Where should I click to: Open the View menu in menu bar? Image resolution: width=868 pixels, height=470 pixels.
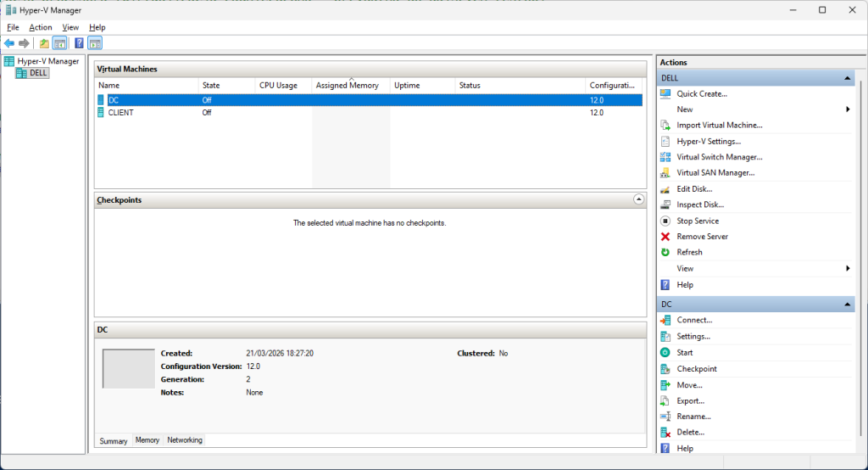tap(70, 27)
